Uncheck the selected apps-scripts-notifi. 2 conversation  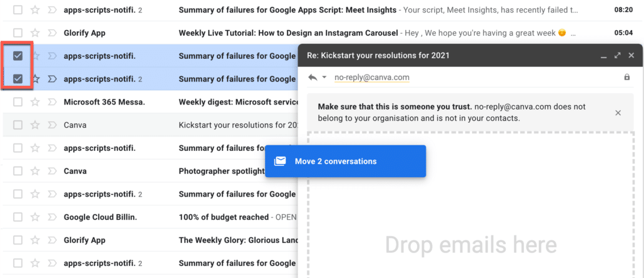tap(18, 79)
